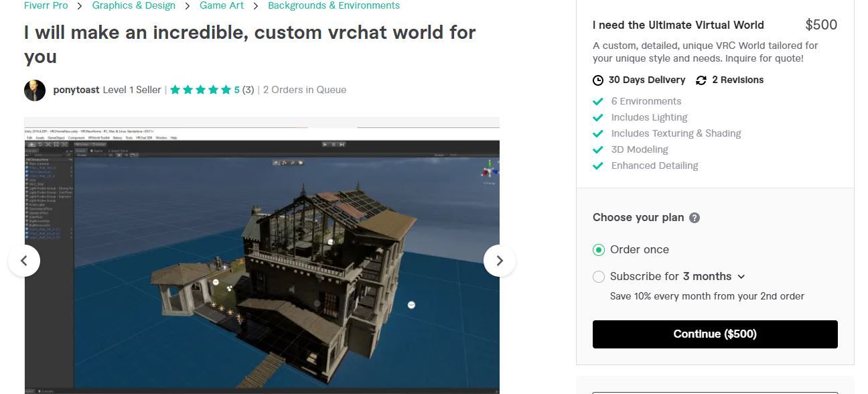Click the 2 Orders in Queue text

[x=305, y=90]
